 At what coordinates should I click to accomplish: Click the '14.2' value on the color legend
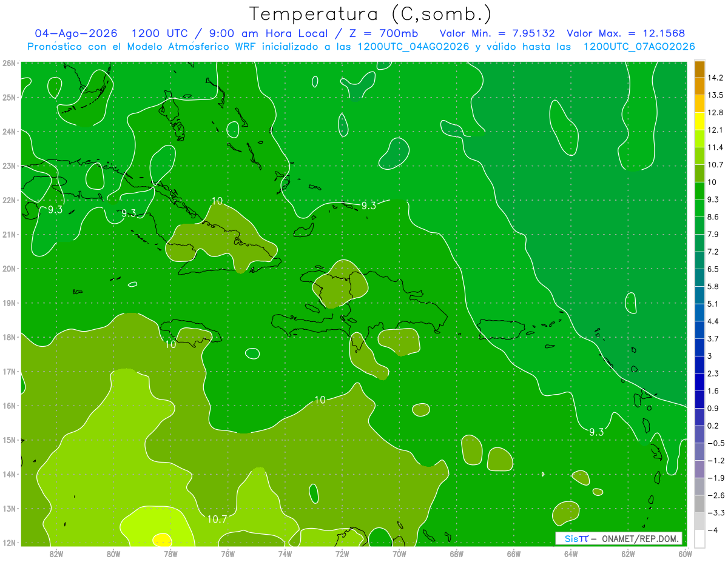(715, 78)
